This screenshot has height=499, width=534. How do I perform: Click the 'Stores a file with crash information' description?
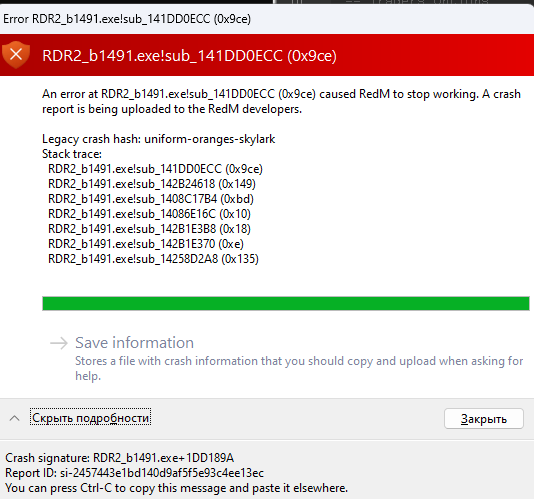299,368
